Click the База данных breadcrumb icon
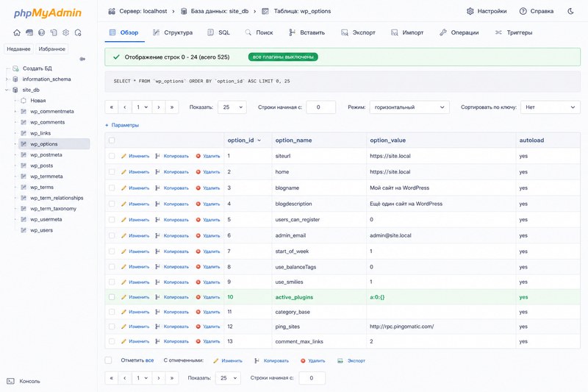This screenshot has height=392, width=588. (x=184, y=11)
